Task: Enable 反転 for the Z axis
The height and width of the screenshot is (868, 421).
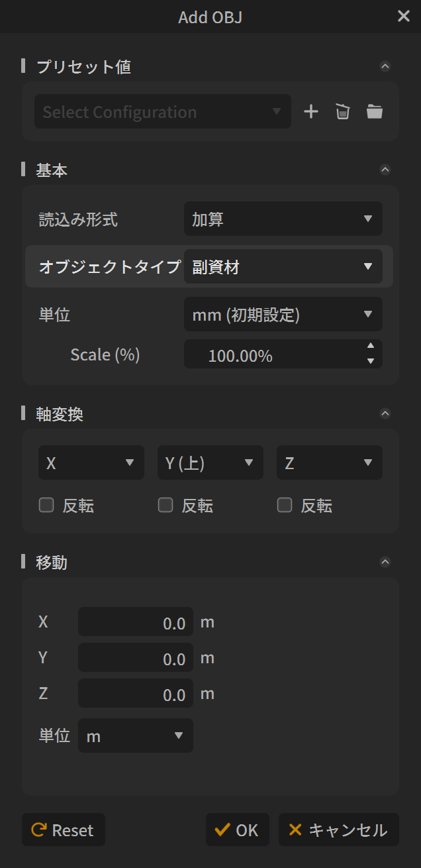Action: pyautogui.click(x=285, y=505)
